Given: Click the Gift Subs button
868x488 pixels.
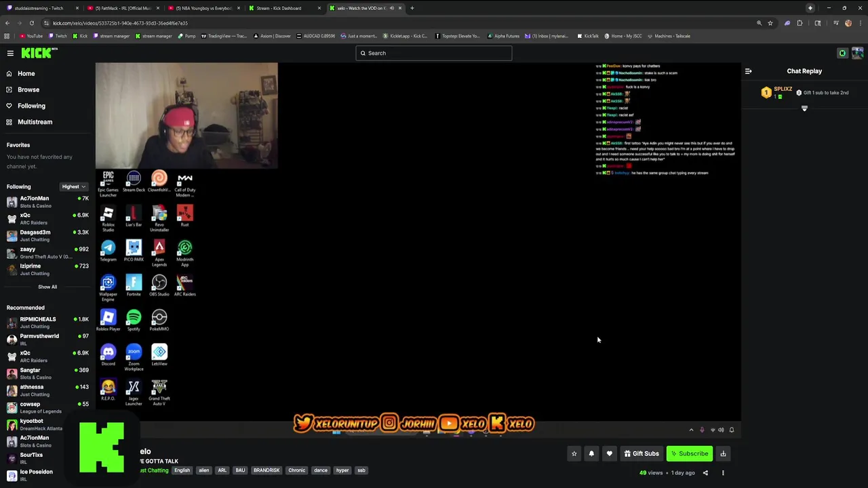Looking at the screenshot, I should [642, 453].
